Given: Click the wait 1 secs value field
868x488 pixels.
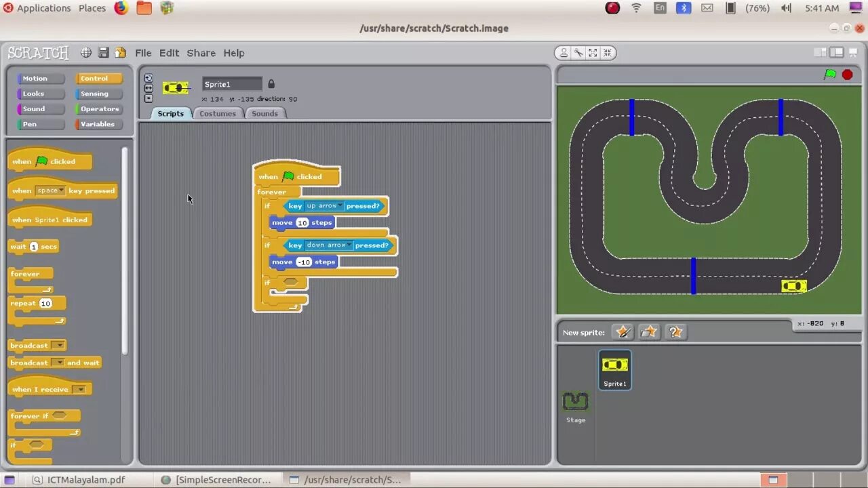Looking at the screenshot, I should [33, 247].
